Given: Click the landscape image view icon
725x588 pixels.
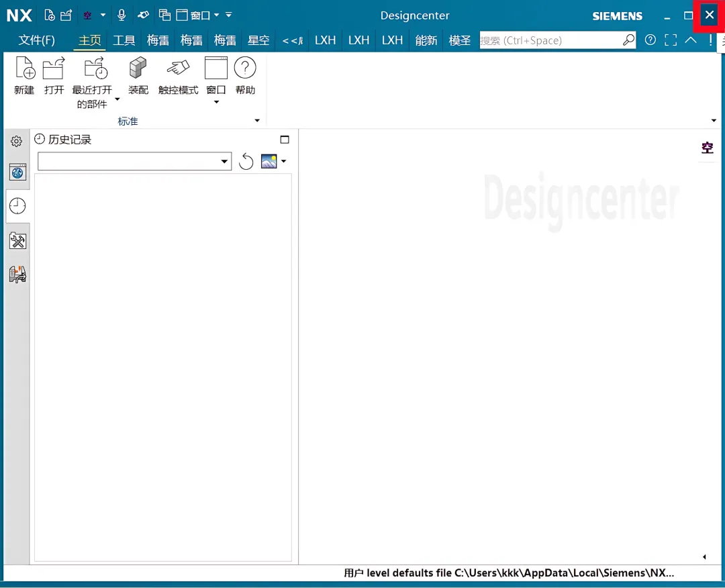Looking at the screenshot, I should (x=269, y=161).
